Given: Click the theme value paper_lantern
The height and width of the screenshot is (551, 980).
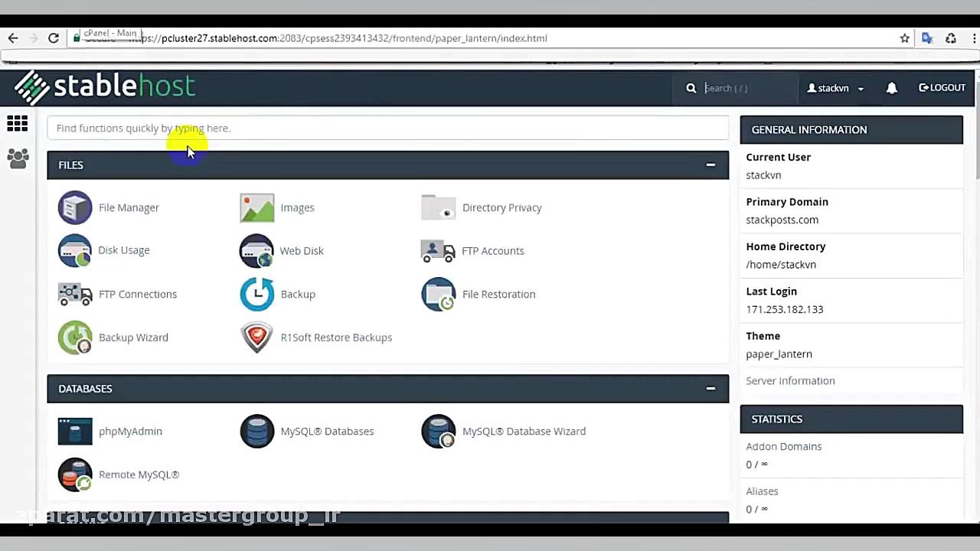Looking at the screenshot, I should point(779,354).
